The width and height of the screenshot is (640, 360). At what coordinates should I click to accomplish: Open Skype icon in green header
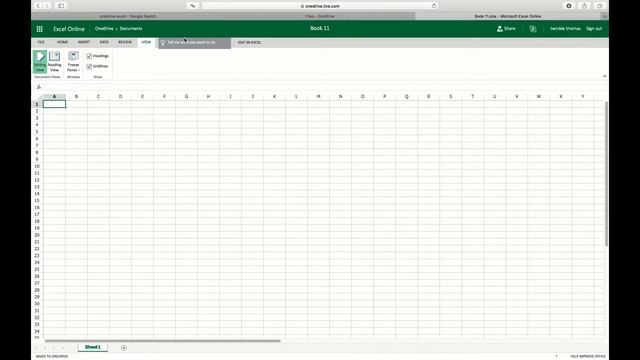click(533, 29)
